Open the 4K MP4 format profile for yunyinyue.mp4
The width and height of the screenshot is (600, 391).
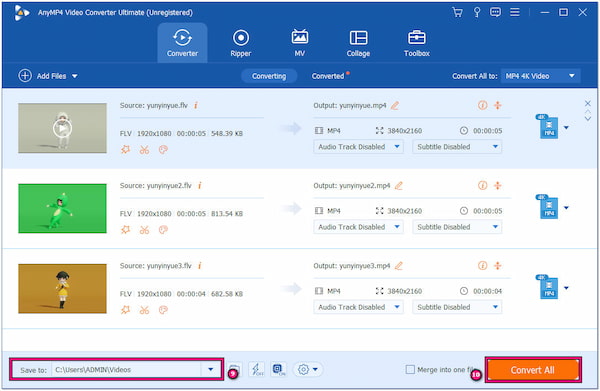pyautogui.click(x=548, y=127)
